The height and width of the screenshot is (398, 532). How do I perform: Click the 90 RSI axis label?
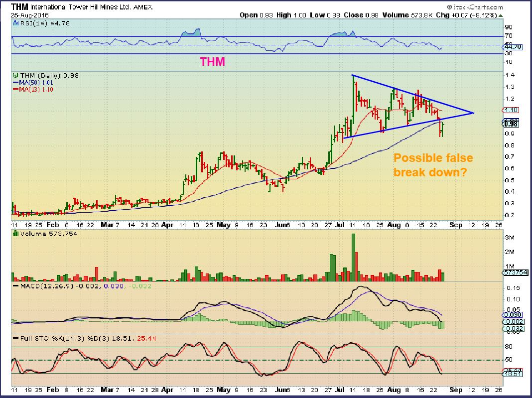pyautogui.click(x=509, y=27)
